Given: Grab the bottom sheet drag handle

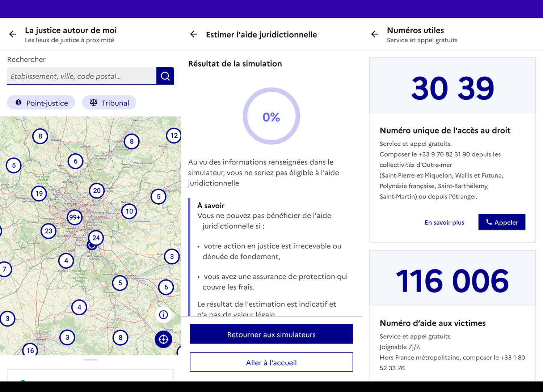Looking at the screenshot, I should (90, 359).
